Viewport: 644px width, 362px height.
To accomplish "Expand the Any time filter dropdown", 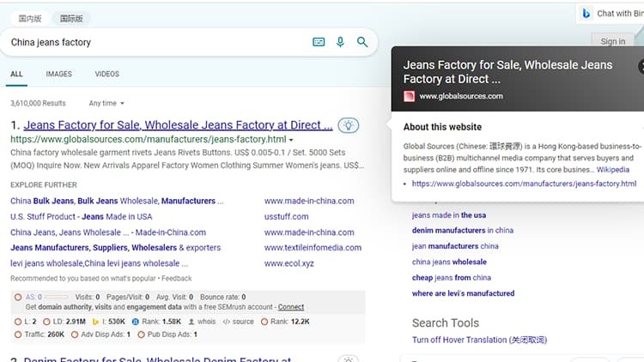I will point(106,104).
